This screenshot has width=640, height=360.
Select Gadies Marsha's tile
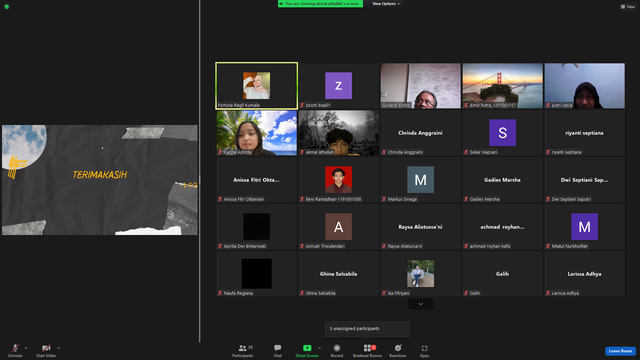click(502, 180)
